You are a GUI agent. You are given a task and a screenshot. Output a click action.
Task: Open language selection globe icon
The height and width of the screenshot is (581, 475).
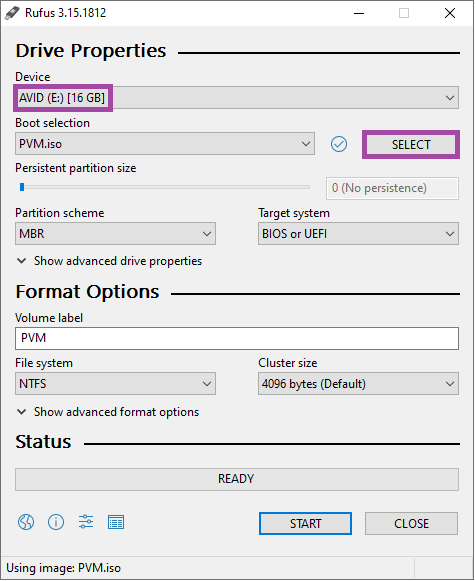click(26, 522)
